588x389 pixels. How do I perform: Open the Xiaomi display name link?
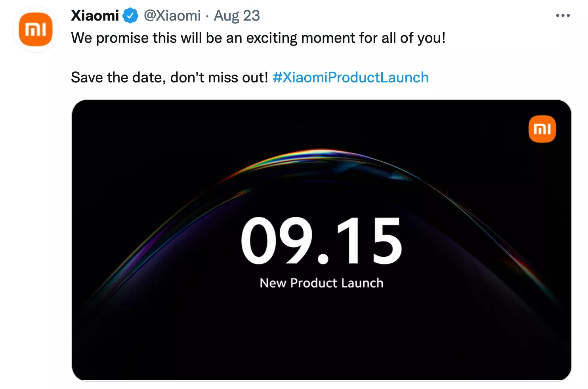click(x=95, y=16)
